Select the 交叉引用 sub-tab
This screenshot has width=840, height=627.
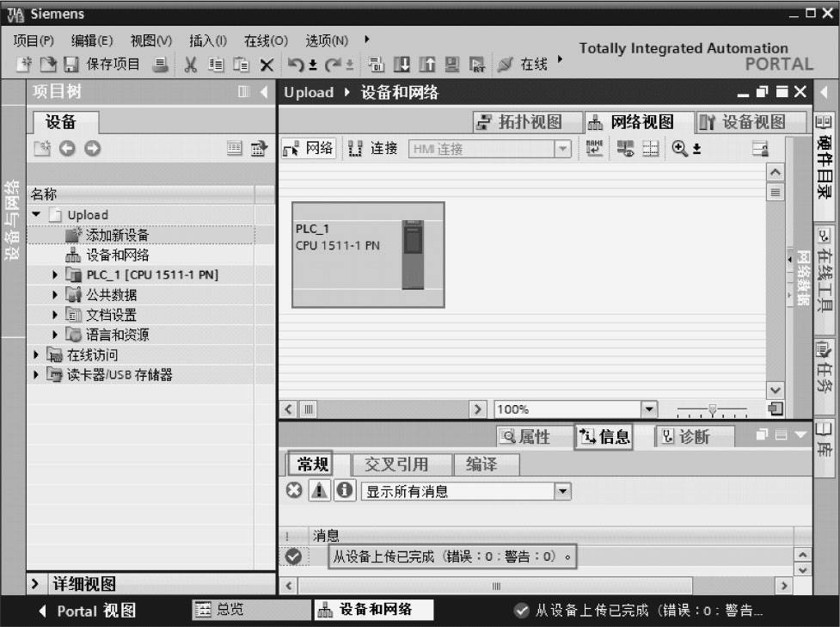(x=402, y=464)
